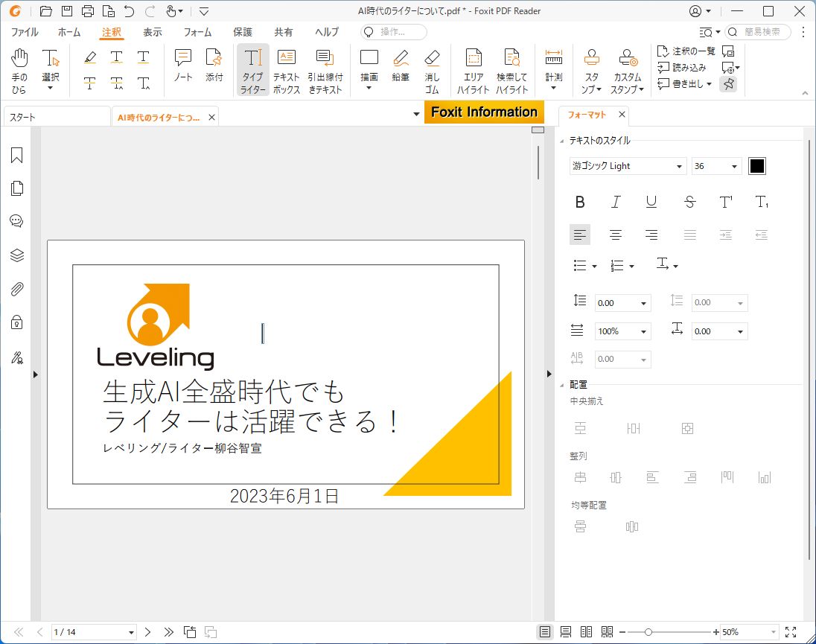Open the Digital Signatures side panel
816x644 pixels.
click(16, 357)
